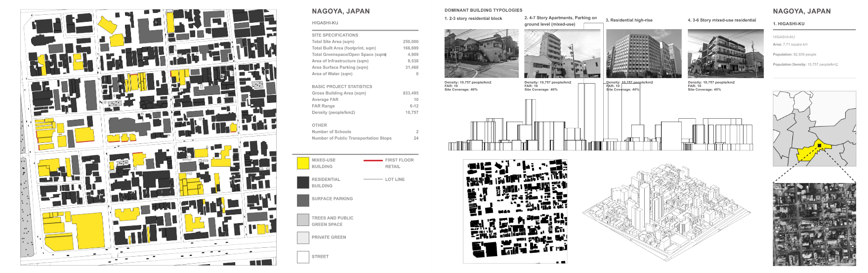Click the 'OTHER' section heading
868x273 pixels.
pos(319,125)
